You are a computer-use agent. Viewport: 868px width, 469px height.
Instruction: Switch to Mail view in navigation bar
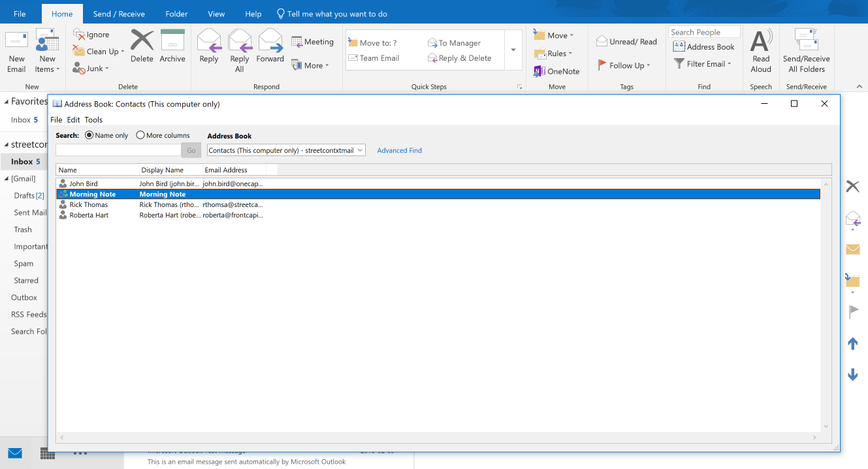tap(15, 453)
